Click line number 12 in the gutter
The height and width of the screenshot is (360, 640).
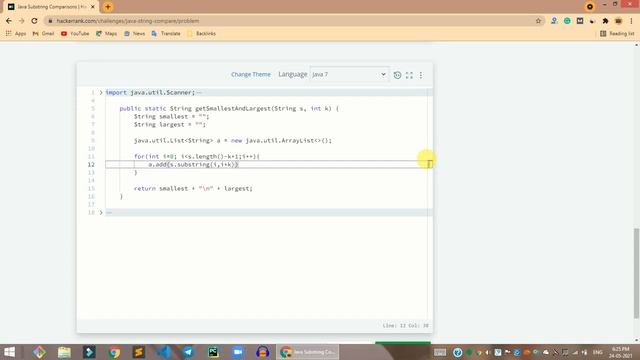[91, 164]
